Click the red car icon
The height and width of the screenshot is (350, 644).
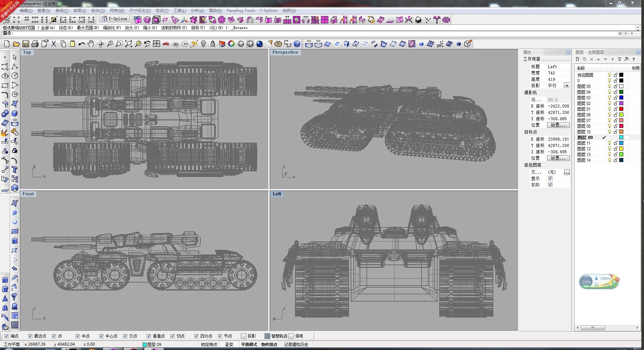point(166,44)
